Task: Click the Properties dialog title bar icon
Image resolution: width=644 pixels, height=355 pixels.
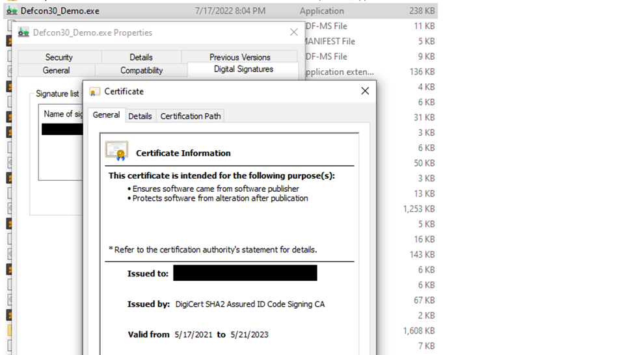Action: coord(24,33)
